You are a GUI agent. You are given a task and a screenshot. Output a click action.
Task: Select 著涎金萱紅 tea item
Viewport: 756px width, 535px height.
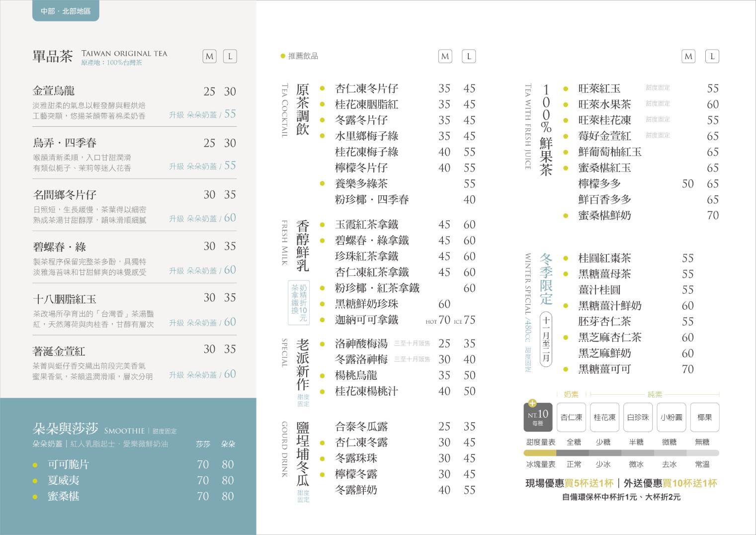pos(59,351)
